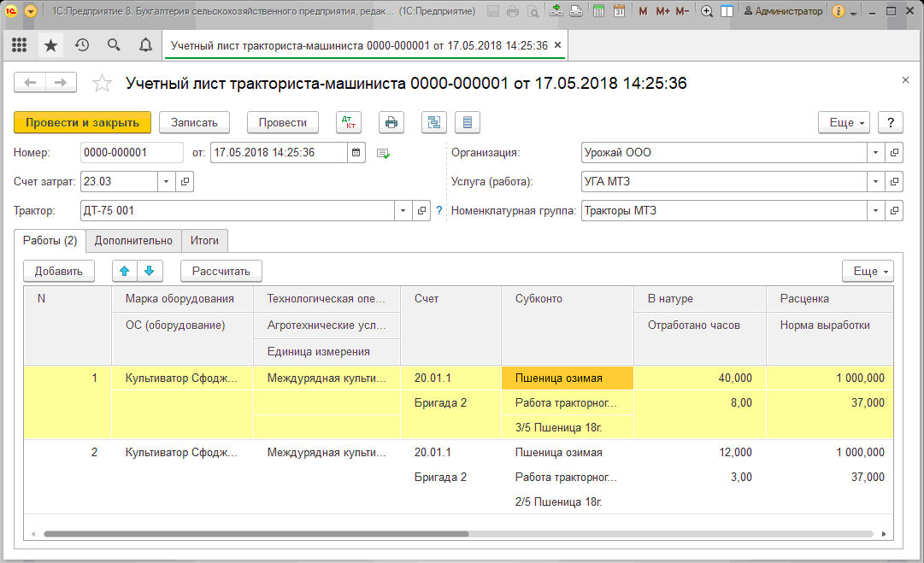Screen dimensions: 924x563
Task: Click the list report icon beside structure
Action: pyautogui.click(x=467, y=122)
